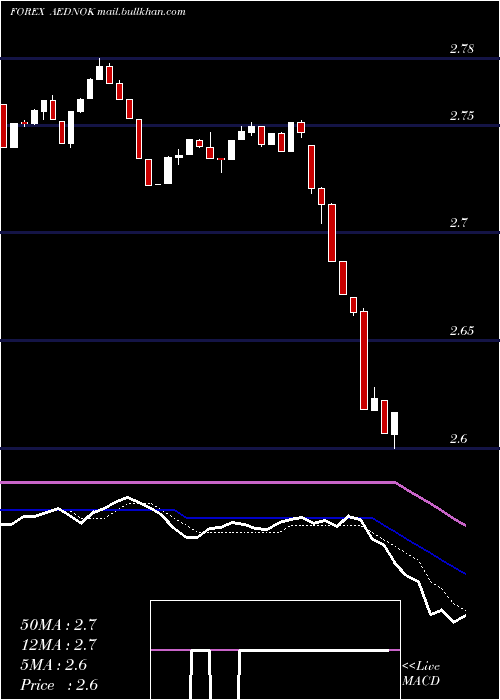Click the 5MA : 2.6 readout
500x700 pixels.
(x=54, y=665)
